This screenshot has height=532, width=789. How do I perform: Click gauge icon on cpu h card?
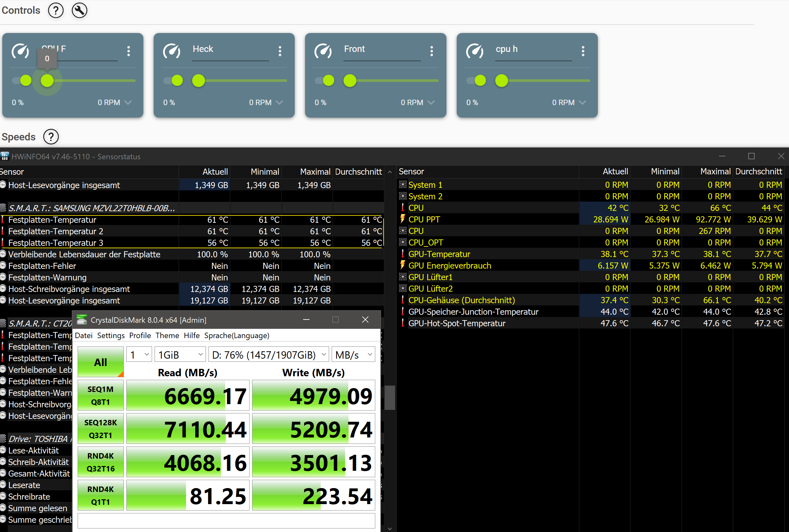pos(475,51)
